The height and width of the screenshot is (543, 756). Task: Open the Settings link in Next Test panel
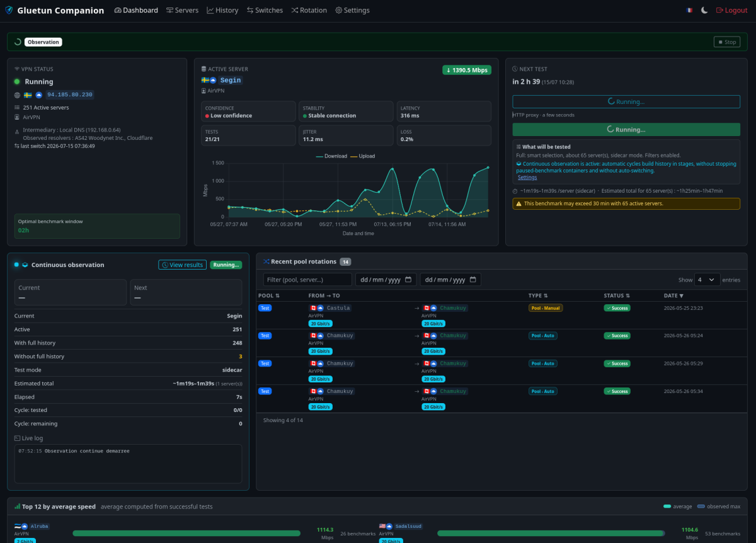pos(527,178)
